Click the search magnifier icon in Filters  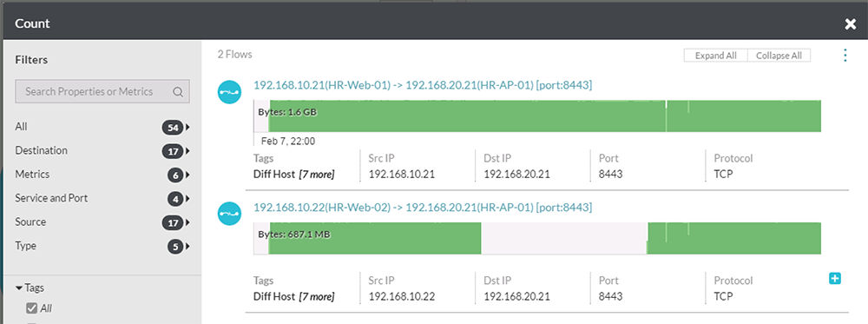[x=178, y=92]
